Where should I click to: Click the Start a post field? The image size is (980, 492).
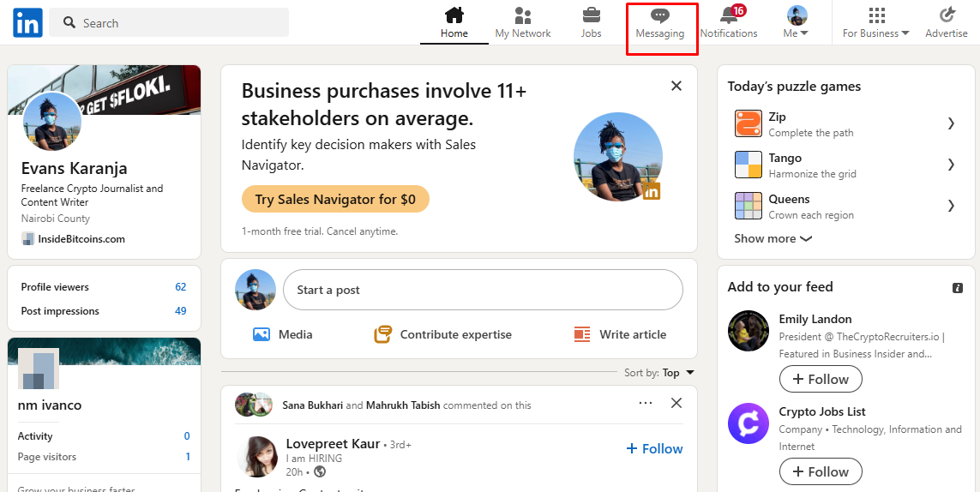(483, 290)
